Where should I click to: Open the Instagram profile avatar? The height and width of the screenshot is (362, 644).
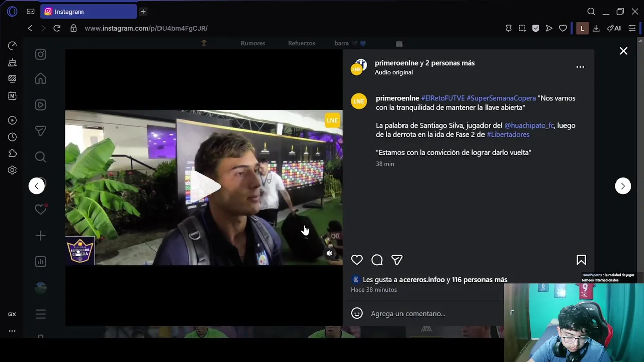coord(41,288)
